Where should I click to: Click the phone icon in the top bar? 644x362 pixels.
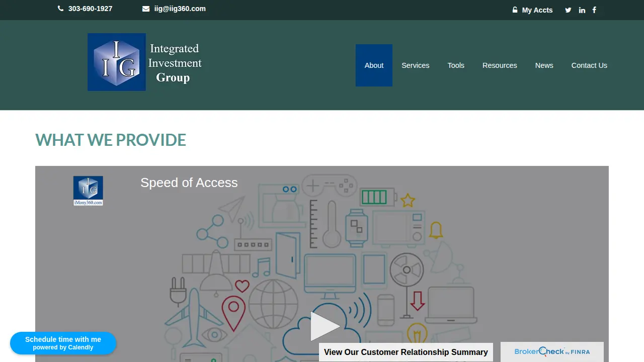(x=61, y=9)
